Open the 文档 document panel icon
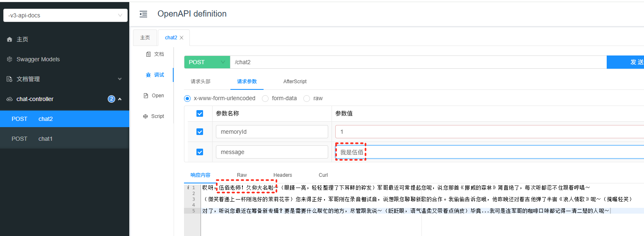644x236 pixels. point(148,54)
